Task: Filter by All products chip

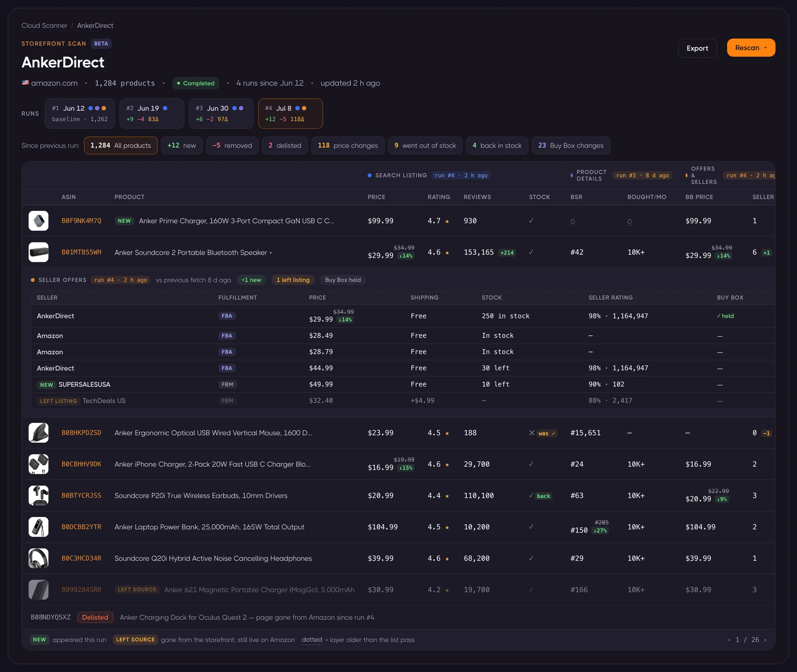Action: [x=121, y=145]
